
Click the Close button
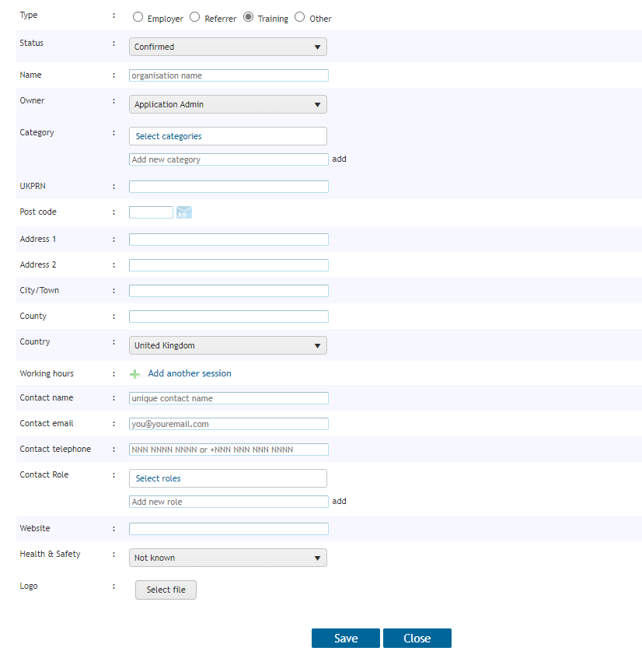(417, 638)
